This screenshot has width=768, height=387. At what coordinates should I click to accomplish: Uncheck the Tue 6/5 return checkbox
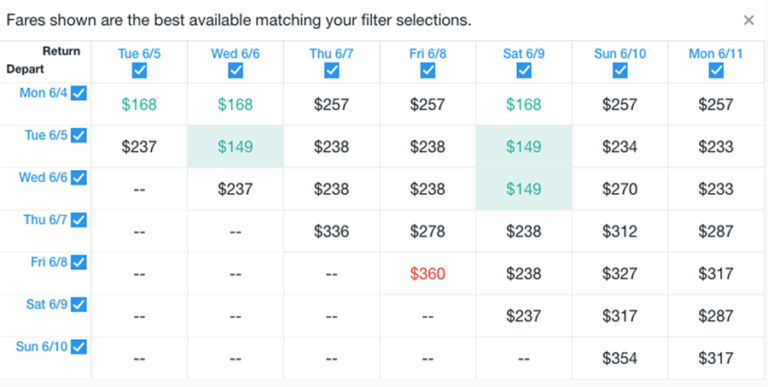click(x=139, y=71)
